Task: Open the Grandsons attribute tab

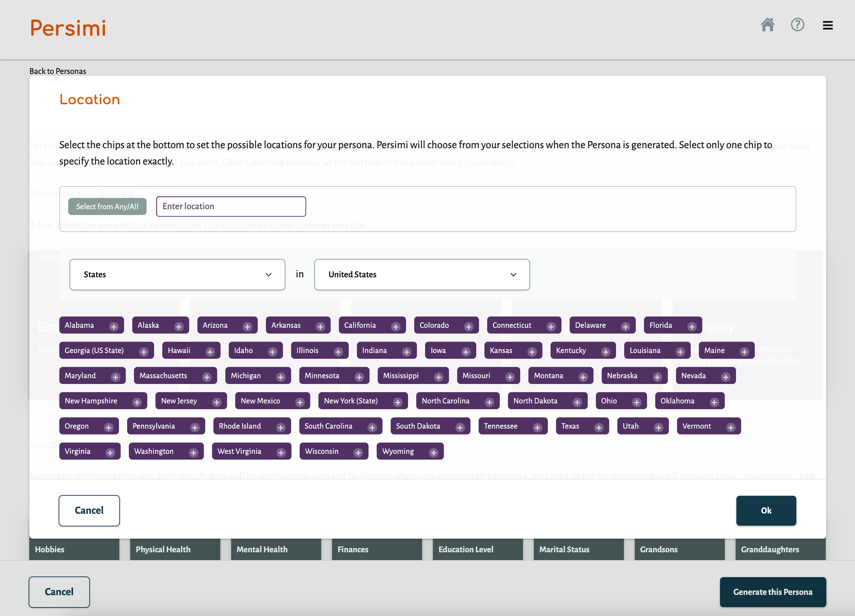Action: click(679, 549)
